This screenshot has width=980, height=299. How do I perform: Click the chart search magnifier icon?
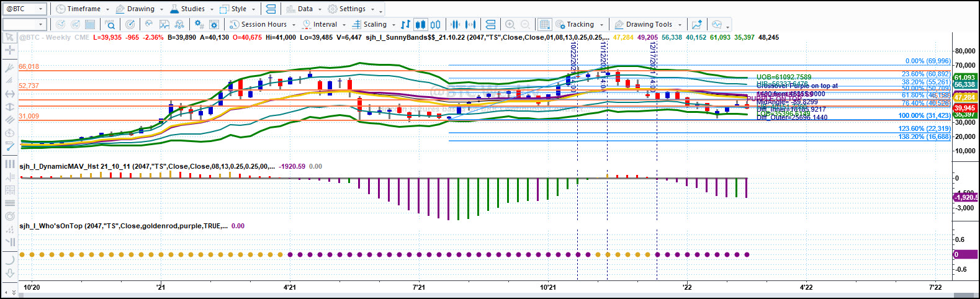[x=110, y=24]
